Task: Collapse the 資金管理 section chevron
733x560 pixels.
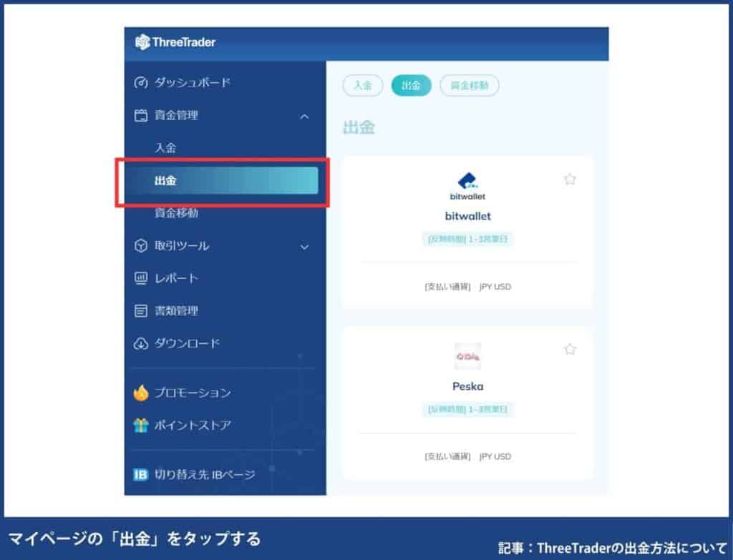Action: click(x=304, y=117)
